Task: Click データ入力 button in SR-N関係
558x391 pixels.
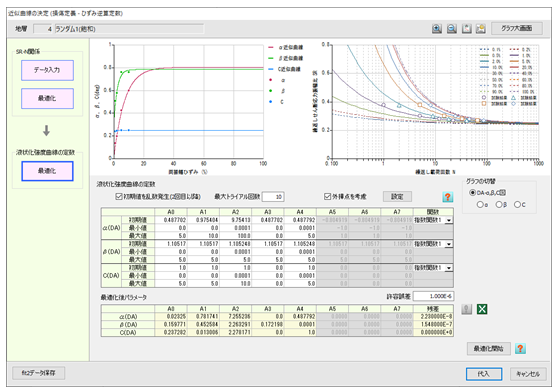Action: tap(47, 70)
